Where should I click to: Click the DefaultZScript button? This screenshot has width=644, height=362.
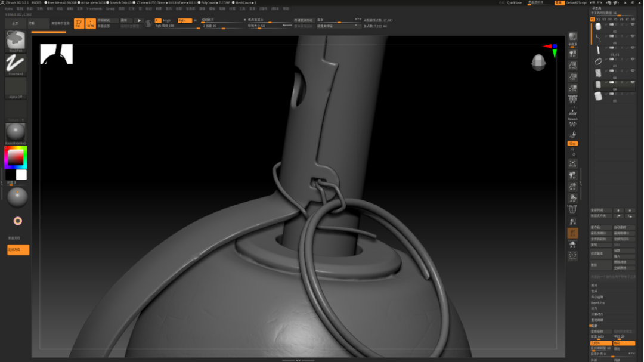click(x=576, y=3)
